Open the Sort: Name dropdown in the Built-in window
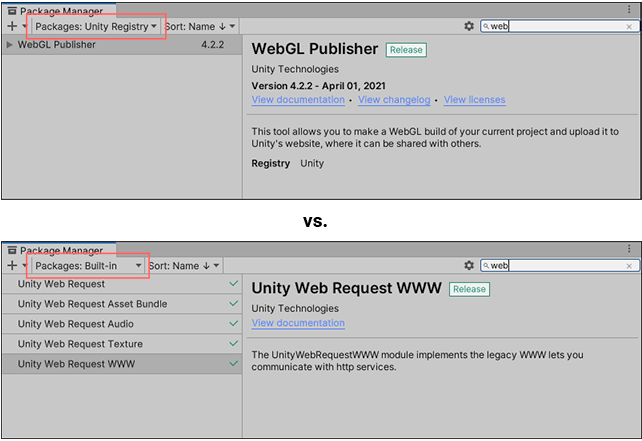Viewport: 642px width, 441px height. pos(185,265)
